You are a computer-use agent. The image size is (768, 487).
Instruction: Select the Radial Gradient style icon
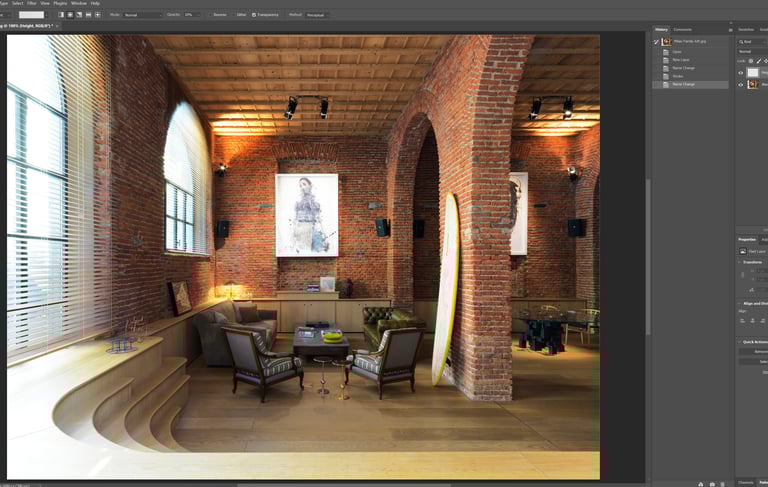(x=70, y=15)
